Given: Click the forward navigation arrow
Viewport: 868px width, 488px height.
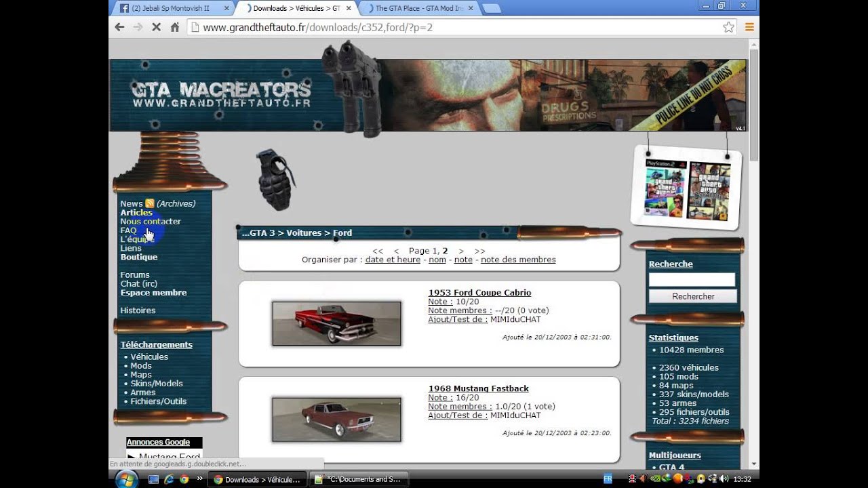Looking at the screenshot, I should tap(138, 27).
